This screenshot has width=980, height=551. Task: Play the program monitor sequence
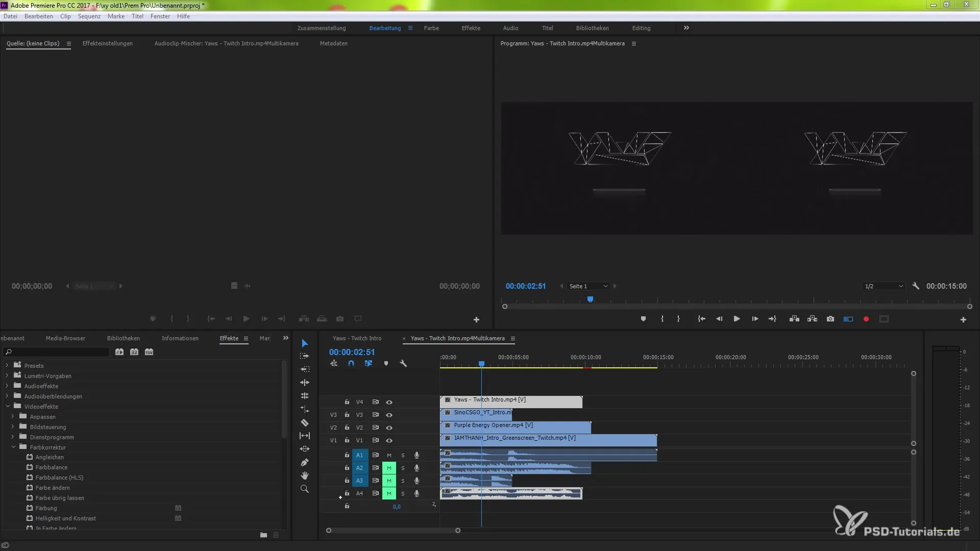[x=737, y=319]
